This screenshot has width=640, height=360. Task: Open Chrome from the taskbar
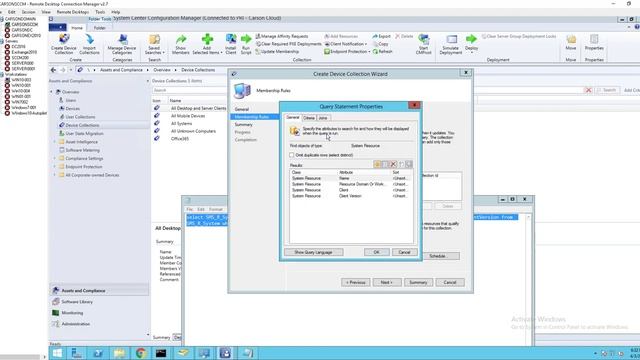point(141,353)
